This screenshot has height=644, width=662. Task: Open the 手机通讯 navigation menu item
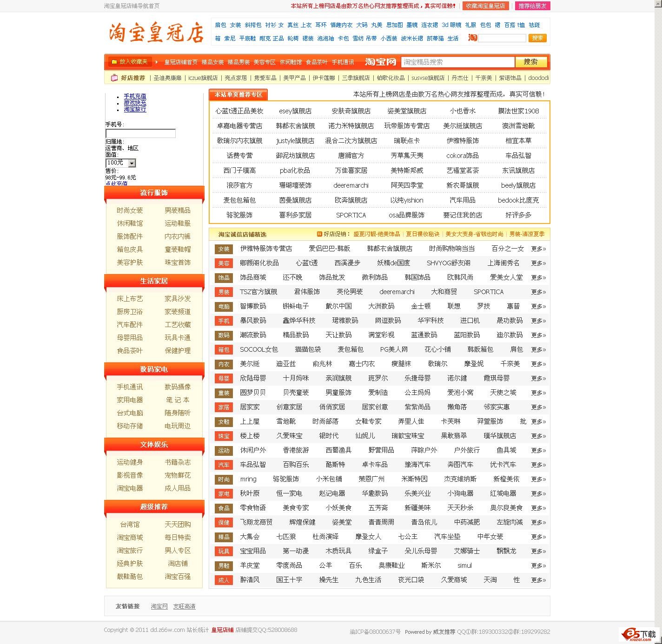pyautogui.click(x=344, y=62)
